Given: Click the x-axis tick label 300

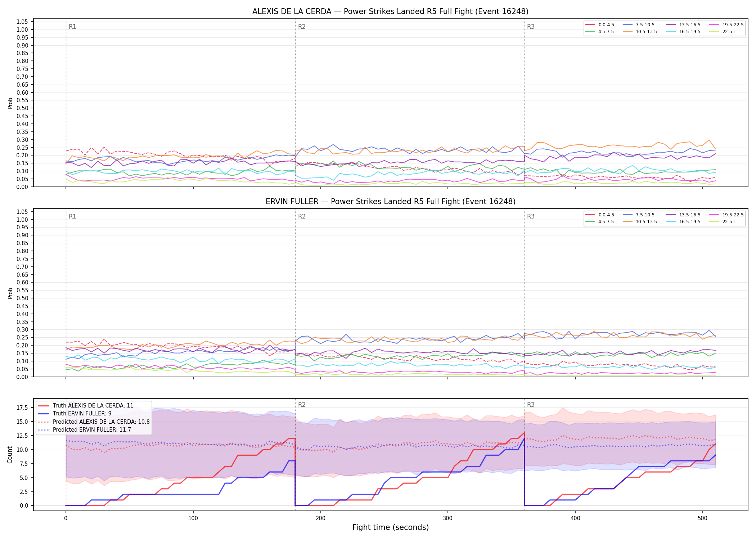Looking at the screenshot, I should [x=448, y=518].
